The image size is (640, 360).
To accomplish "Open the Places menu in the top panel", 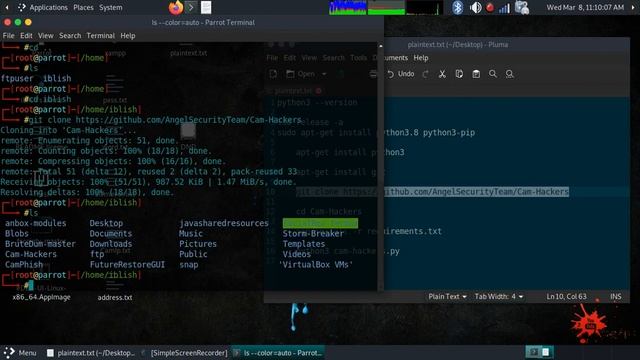I will 83,7.
